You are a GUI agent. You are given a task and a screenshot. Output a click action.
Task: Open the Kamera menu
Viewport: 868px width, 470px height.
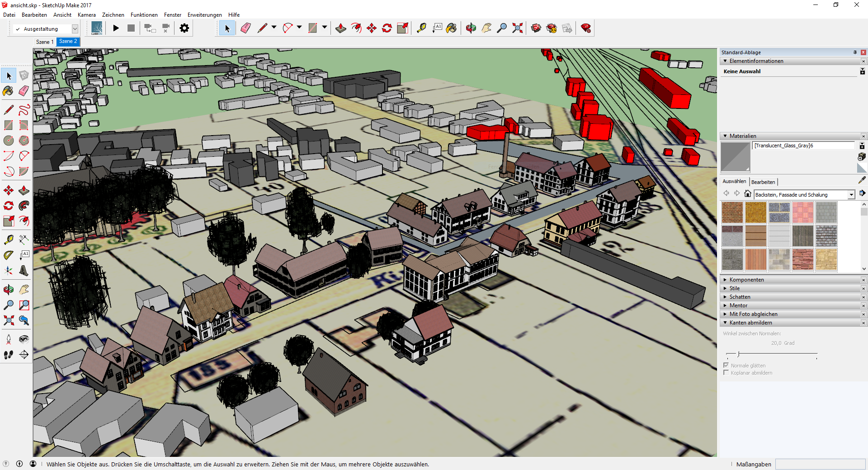(86, 15)
